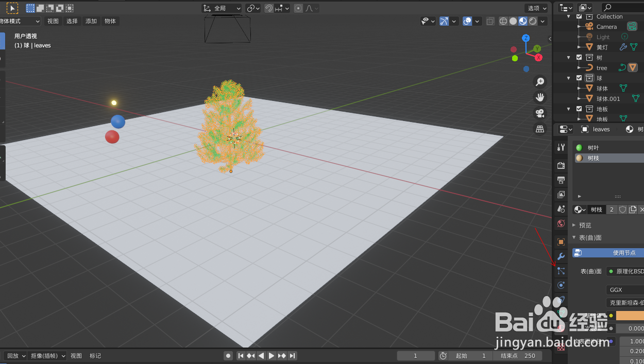
Task: Switch to the Output properties printer icon
Action: pyautogui.click(x=561, y=179)
